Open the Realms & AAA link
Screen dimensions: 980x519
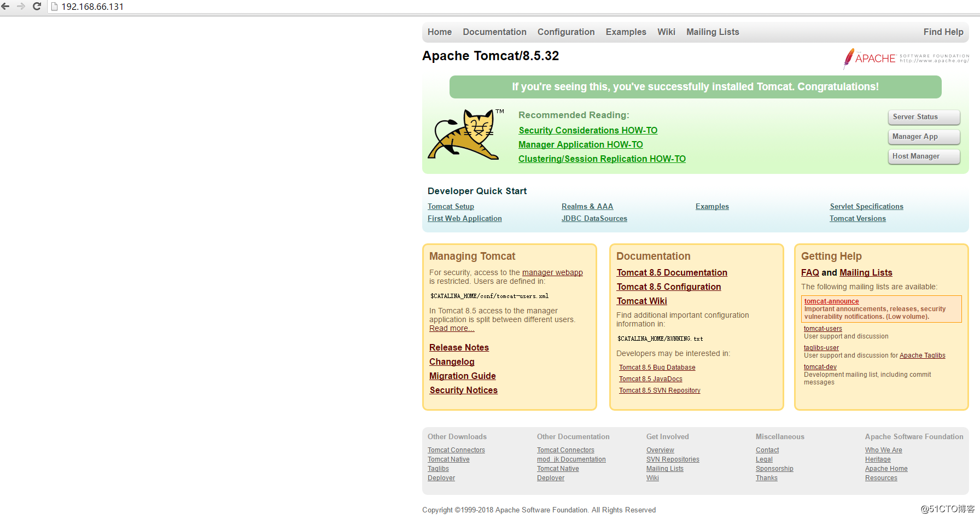point(587,206)
